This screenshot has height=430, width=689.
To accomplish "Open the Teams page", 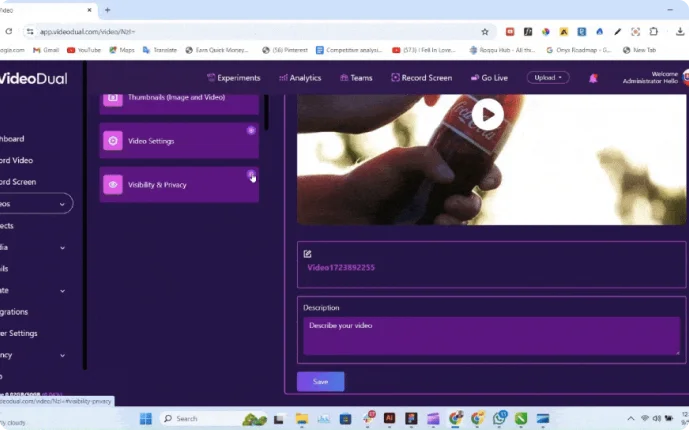I will point(356,78).
